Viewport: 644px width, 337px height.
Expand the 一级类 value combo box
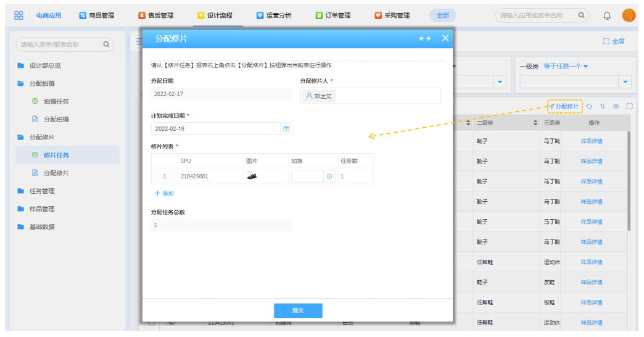pyautogui.click(x=625, y=82)
